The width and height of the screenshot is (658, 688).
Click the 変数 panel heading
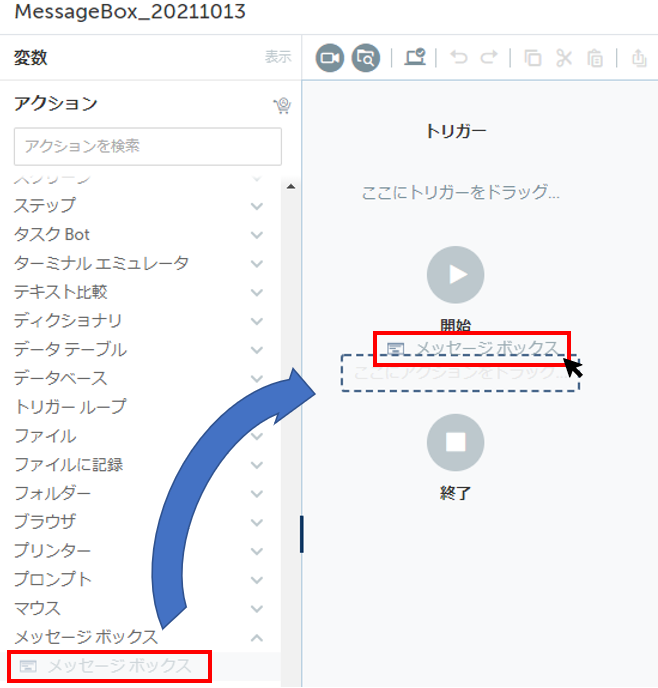(x=30, y=57)
